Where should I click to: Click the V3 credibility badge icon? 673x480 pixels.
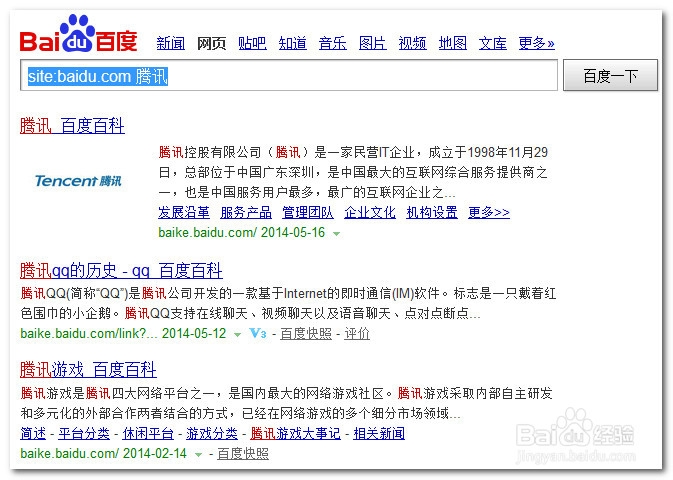click(x=258, y=333)
